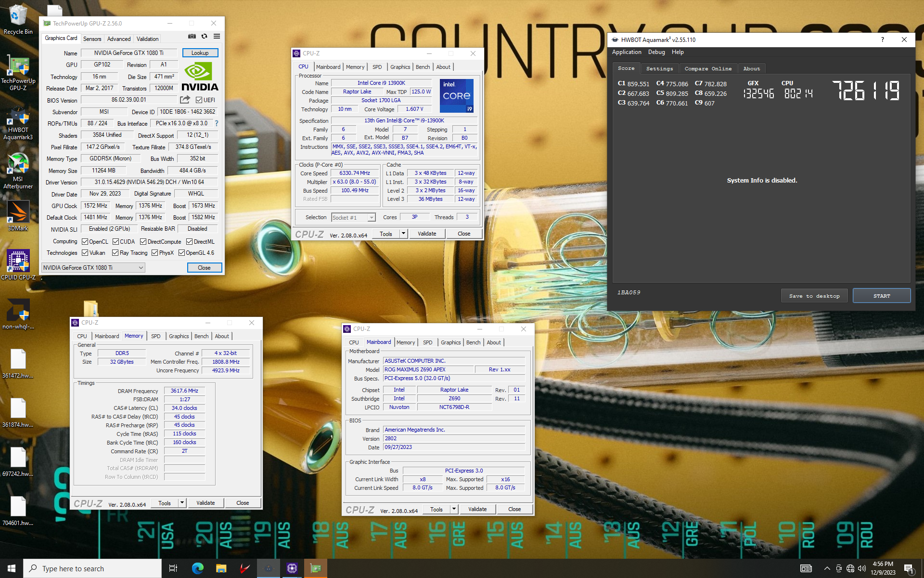Open the Settings tab in HWBOT Aquamark
This screenshot has height=578, width=924.
[659, 68]
